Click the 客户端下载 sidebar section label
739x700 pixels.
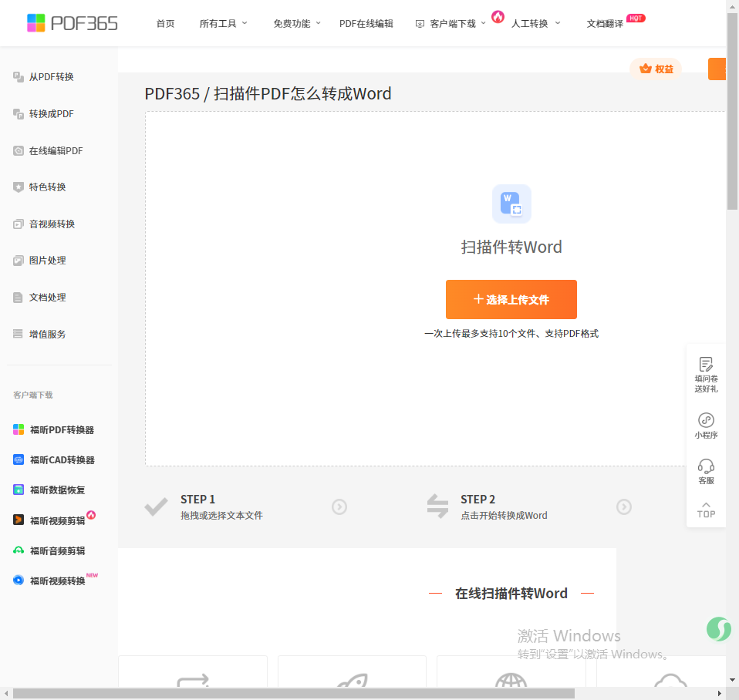(x=33, y=395)
